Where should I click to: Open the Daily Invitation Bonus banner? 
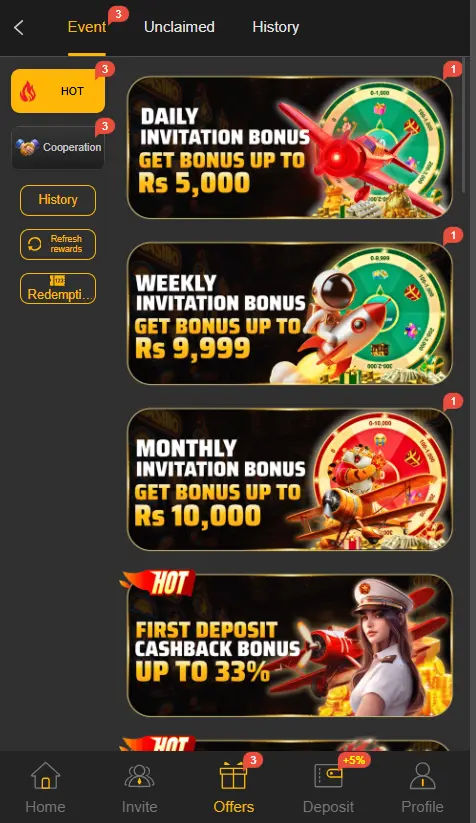[290, 147]
